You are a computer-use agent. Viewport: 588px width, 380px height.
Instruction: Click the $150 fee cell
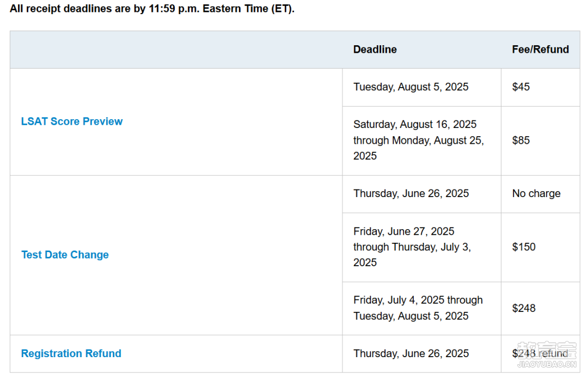[524, 247]
